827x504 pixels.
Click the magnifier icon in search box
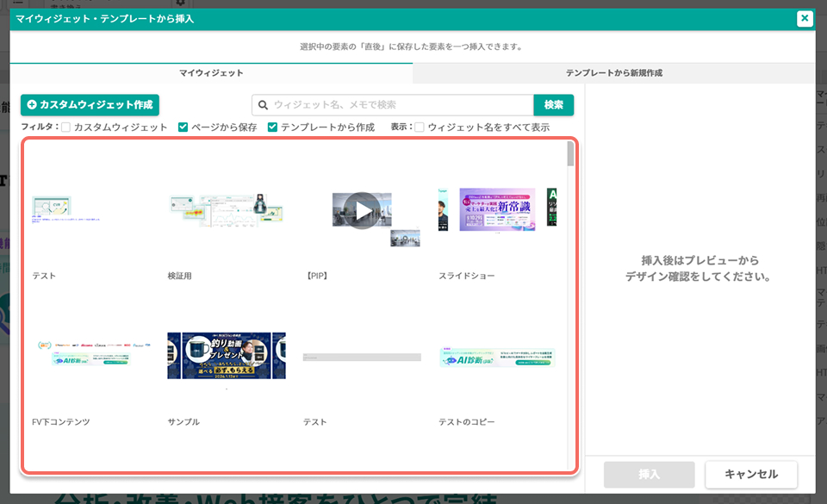263,105
